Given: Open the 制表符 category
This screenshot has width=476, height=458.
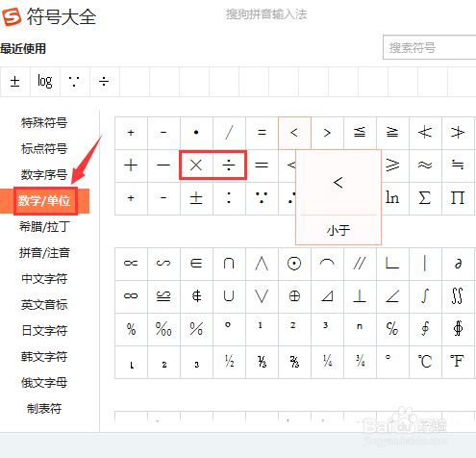Looking at the screenshot, I should pos(44,409).
